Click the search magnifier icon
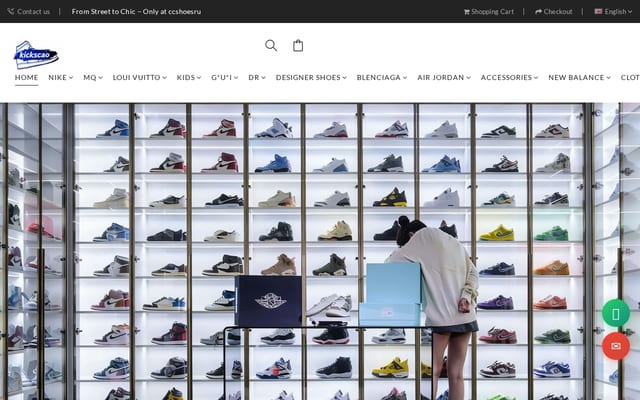 (x=271, y=45)
